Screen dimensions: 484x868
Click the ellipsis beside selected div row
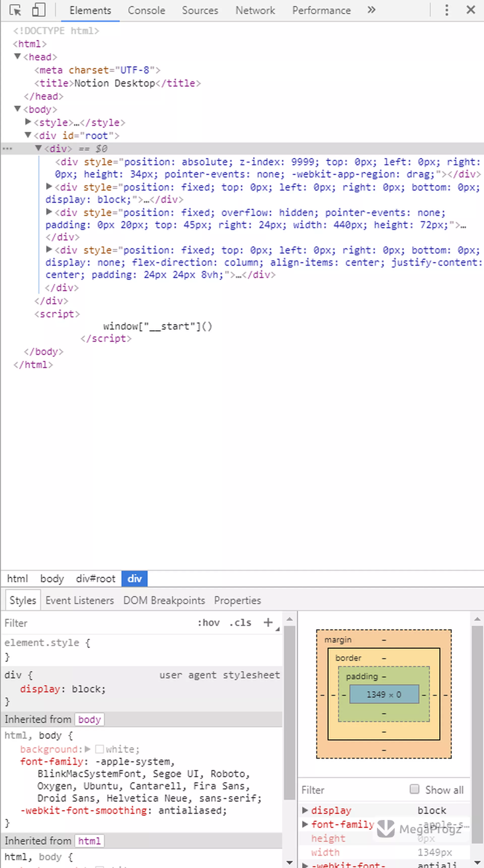click(x=7, y=148)
